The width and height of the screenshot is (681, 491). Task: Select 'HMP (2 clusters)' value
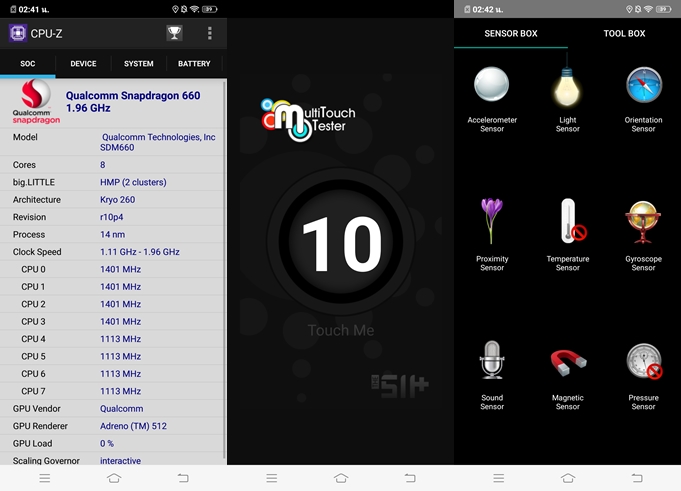133,182
